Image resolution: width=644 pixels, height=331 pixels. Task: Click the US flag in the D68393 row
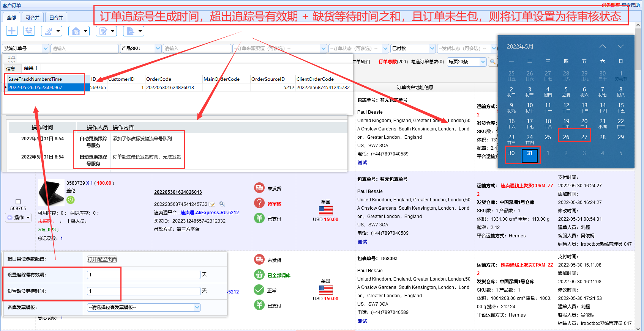[x=326, y=290]
